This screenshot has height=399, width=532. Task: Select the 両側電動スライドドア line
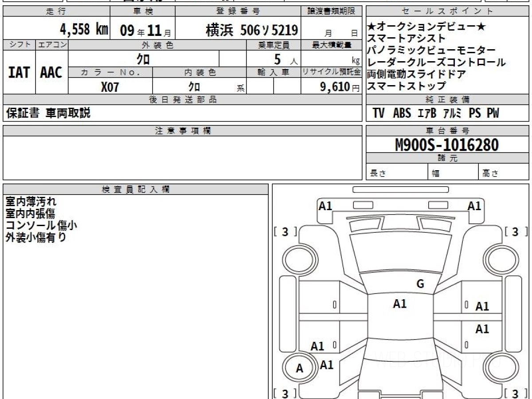pos(416,74)
